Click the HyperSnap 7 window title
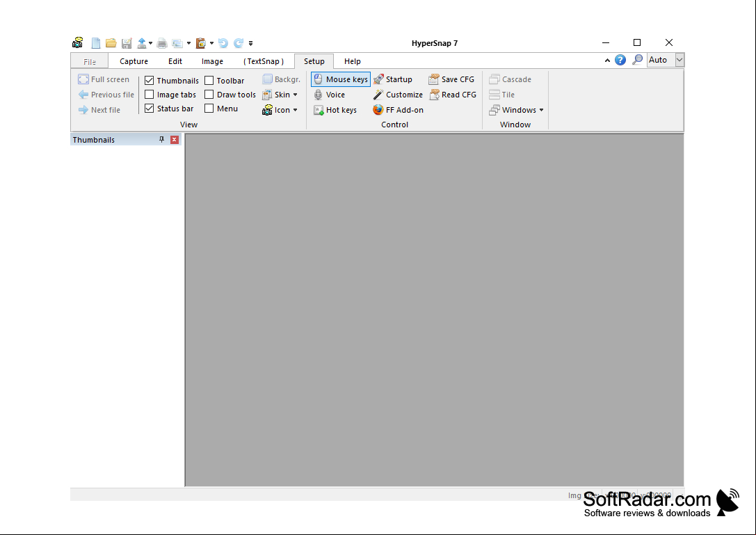Image resolution: width=756 pixels, height=535 pixels. click(x=435, y=43)
